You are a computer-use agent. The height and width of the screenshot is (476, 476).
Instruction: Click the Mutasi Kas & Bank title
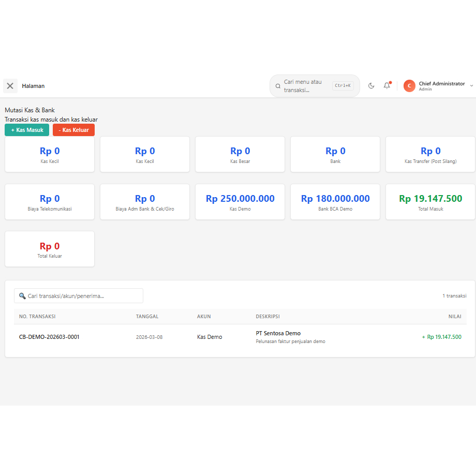coord(30,110)
